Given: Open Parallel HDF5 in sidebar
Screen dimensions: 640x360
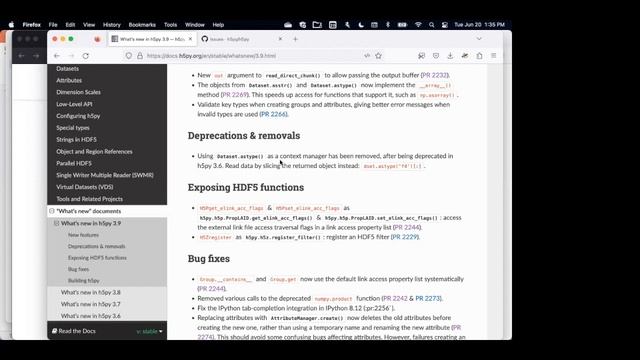Looking at the screenshot, I should pos(74,163).
